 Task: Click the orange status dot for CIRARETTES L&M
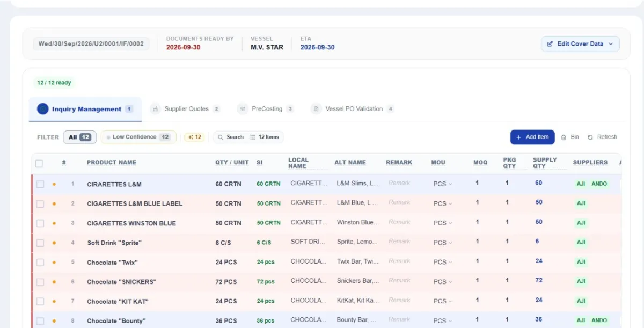pyautogui.click(x=54, y=184)
